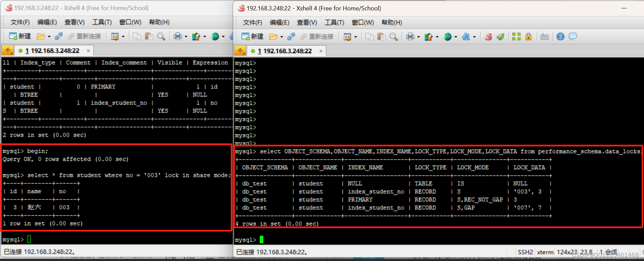Click New session (新建) in right window toolbar
The image size is (644, 261).
253,37
